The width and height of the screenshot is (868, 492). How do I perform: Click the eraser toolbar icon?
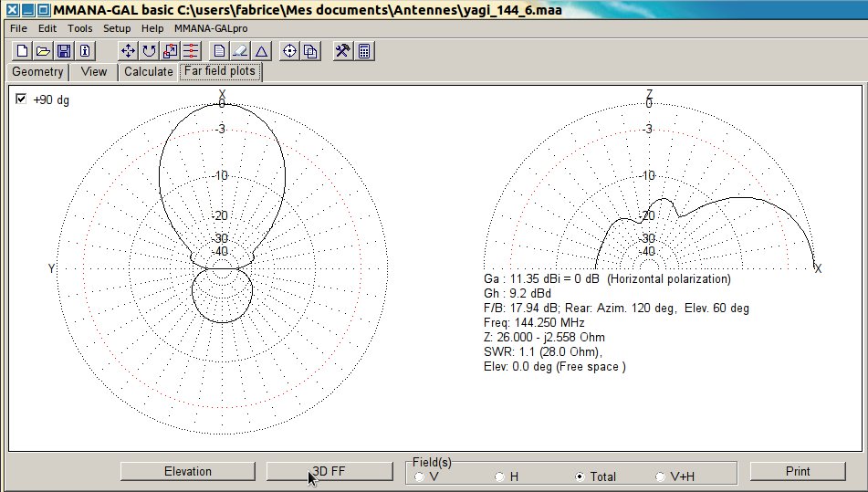240,51
